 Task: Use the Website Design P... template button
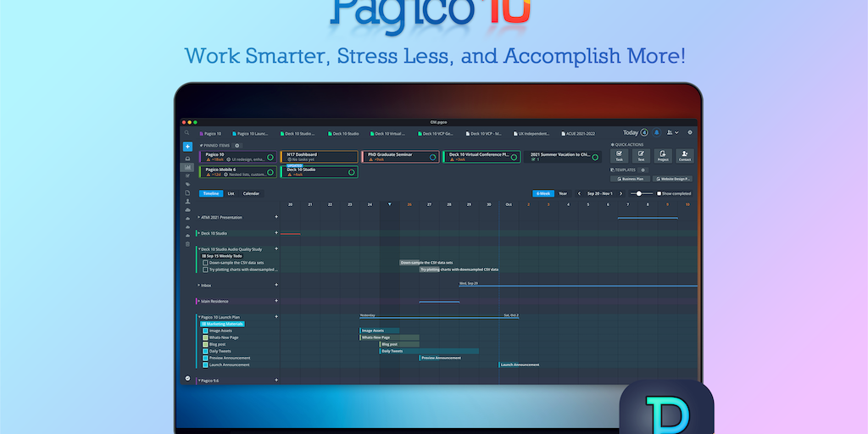click(x=672, y=179)
